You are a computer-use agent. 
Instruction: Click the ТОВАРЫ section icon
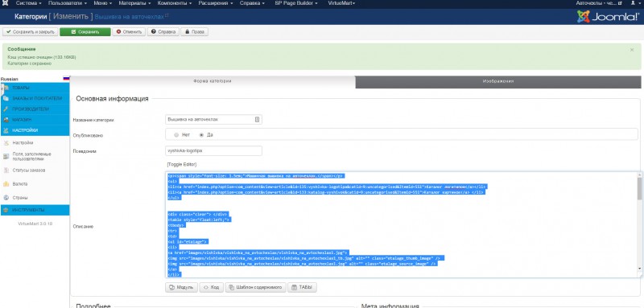pos(6,88)
